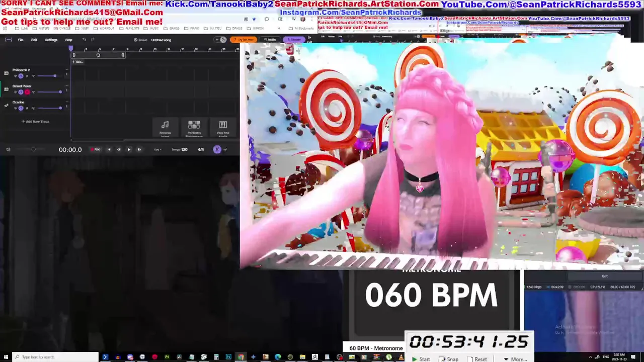The image size is (644, 362).
Task: Skip to the beginning of the song
Action: (x=109, y=149)
